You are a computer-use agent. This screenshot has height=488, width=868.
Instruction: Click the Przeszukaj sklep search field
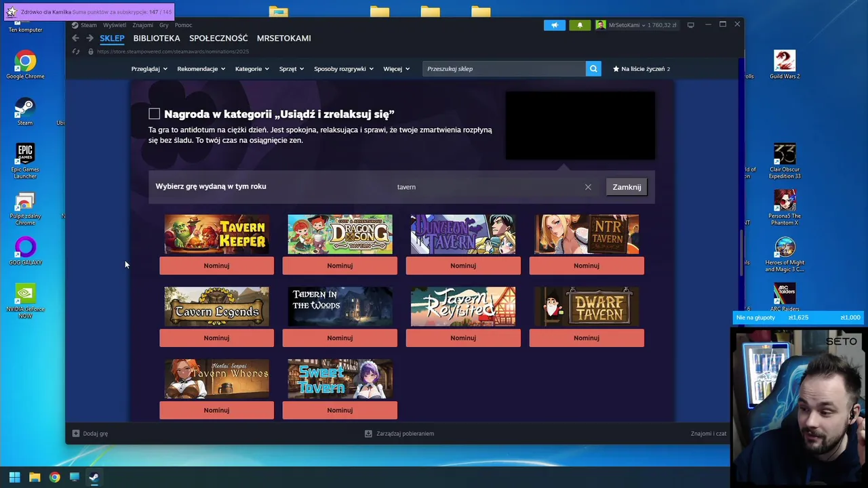pos(504,68)
